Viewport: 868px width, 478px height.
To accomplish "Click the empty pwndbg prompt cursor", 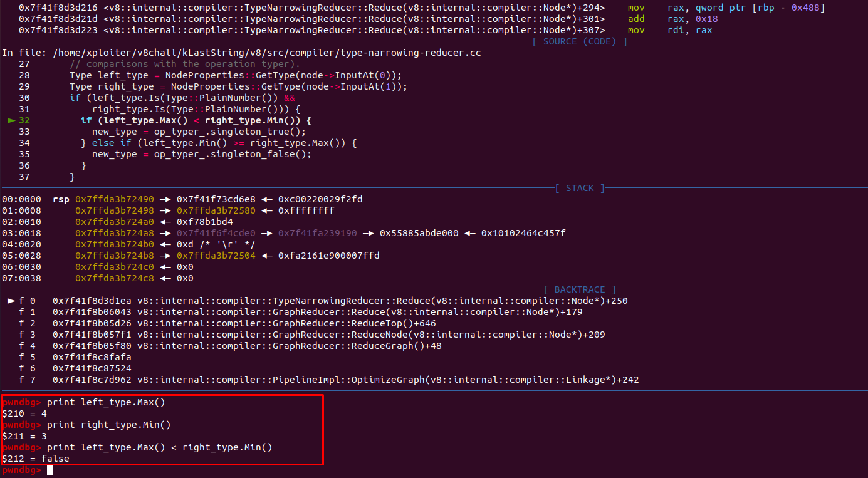I will click(50, 470).
